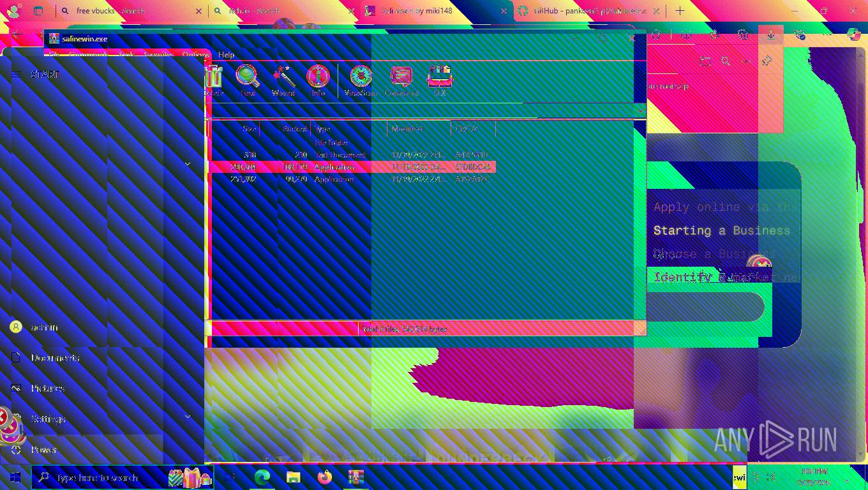Open the Options menu in WinRAR
This screenshot has height=490, width=868.
195,55
